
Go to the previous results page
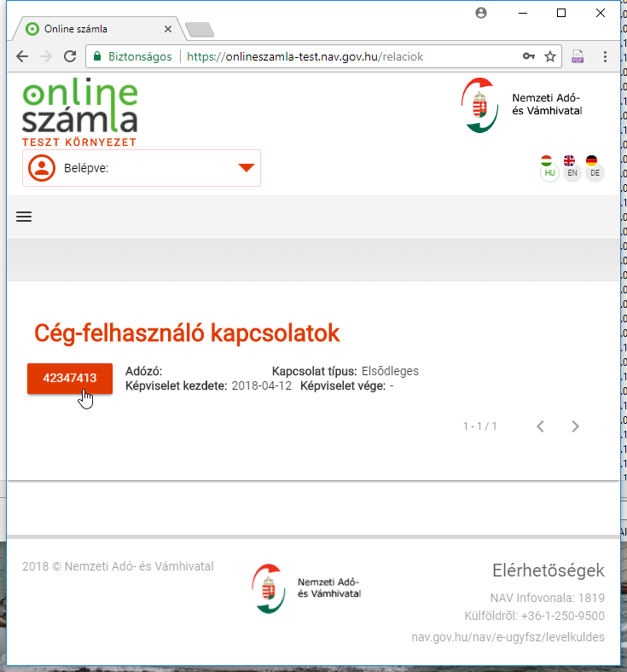pyautogui.click(x=541, y=426)
